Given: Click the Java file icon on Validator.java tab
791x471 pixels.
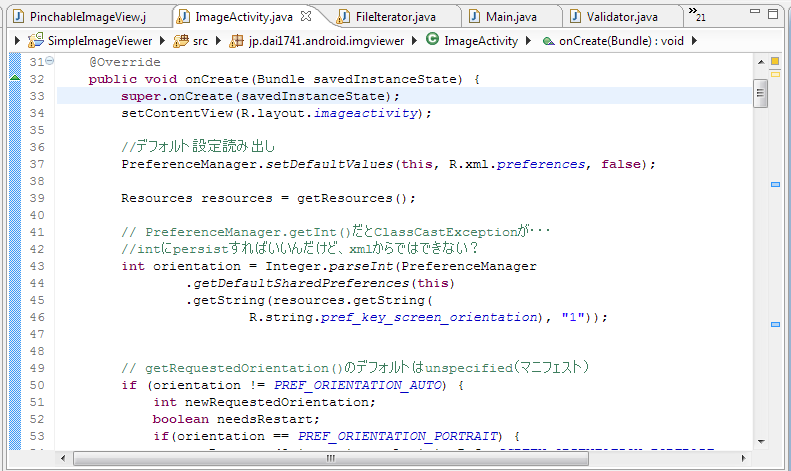Looking at the screenshot, I should (575, 17).
